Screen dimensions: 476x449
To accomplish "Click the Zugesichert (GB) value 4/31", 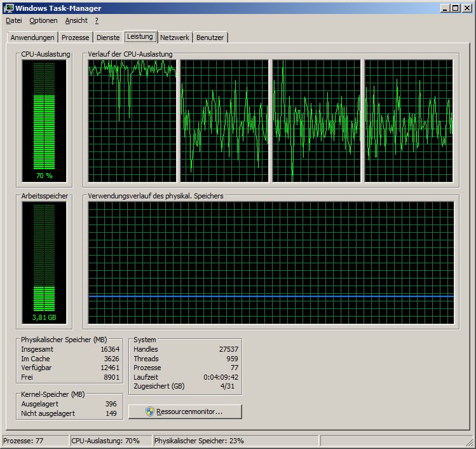I will pos(228,387).
